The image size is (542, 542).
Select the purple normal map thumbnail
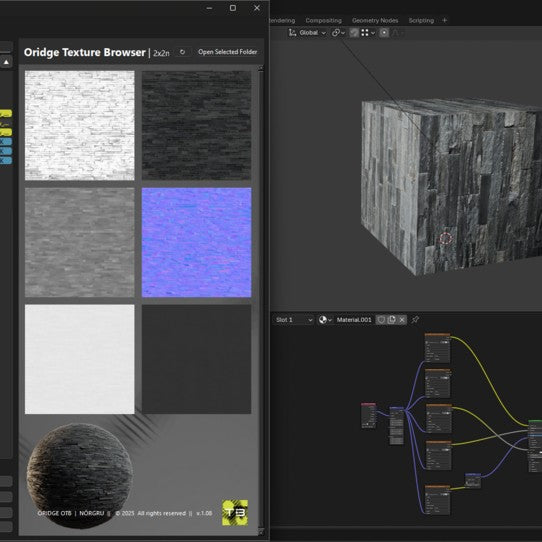point(196,242)
